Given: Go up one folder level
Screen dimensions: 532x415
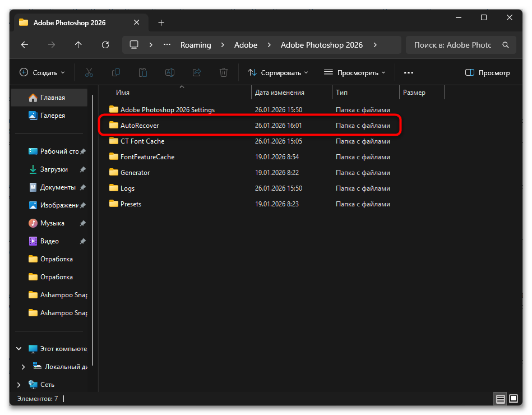Looking at the screenshot, I should (x=78, y=45).
